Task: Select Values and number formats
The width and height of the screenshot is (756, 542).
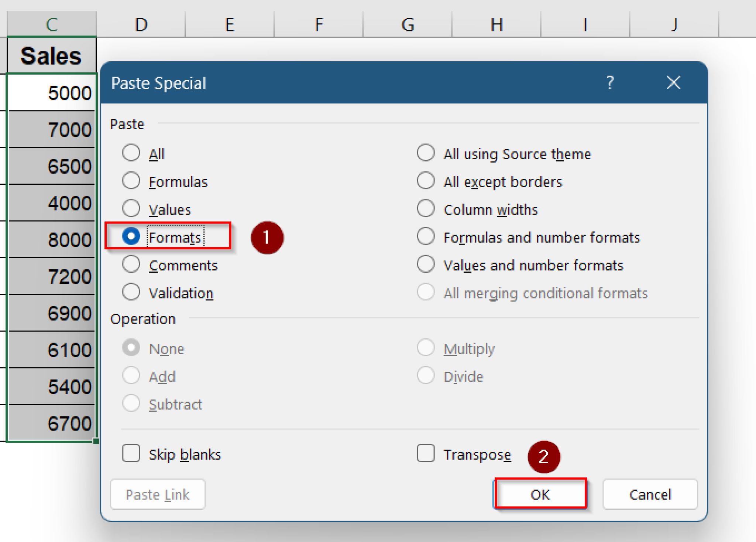Action: point(425,264)
